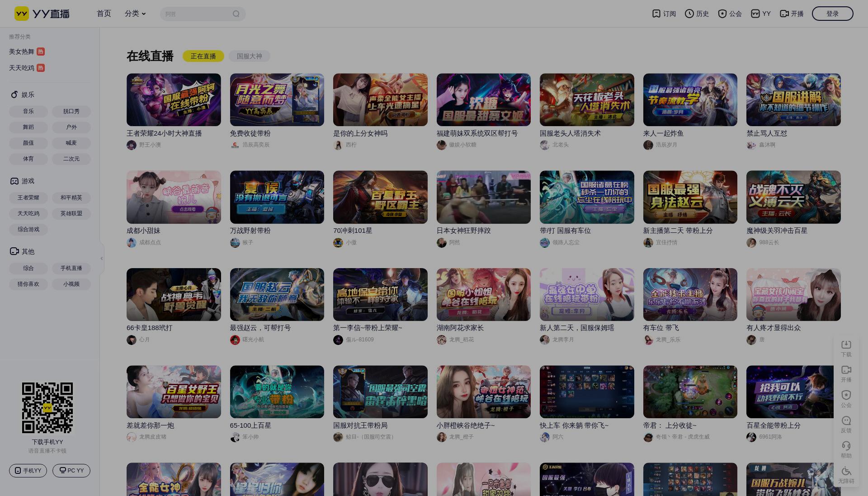This screenshot has width=868, height=496.
Task: Open 订阅 subscriptions icon
Action: [x=656, y=14]
